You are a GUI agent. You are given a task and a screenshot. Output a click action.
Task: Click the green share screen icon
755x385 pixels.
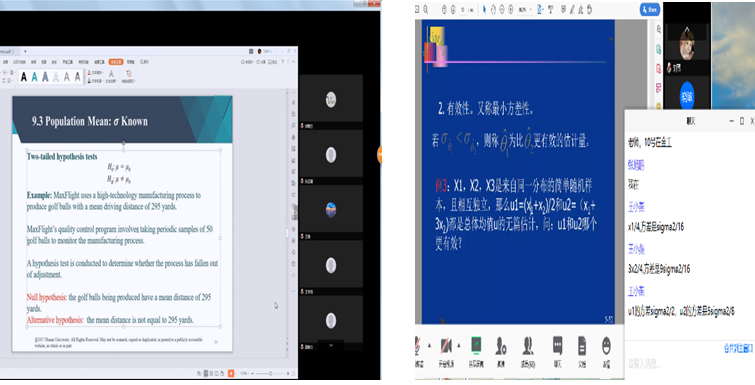476,345
